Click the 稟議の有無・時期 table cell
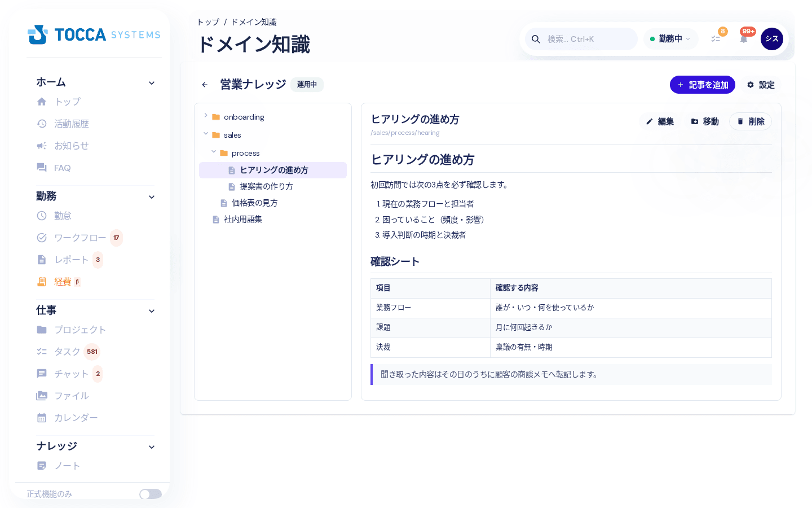The width and height of the screenshot is (812, 508). coord(630,348)
